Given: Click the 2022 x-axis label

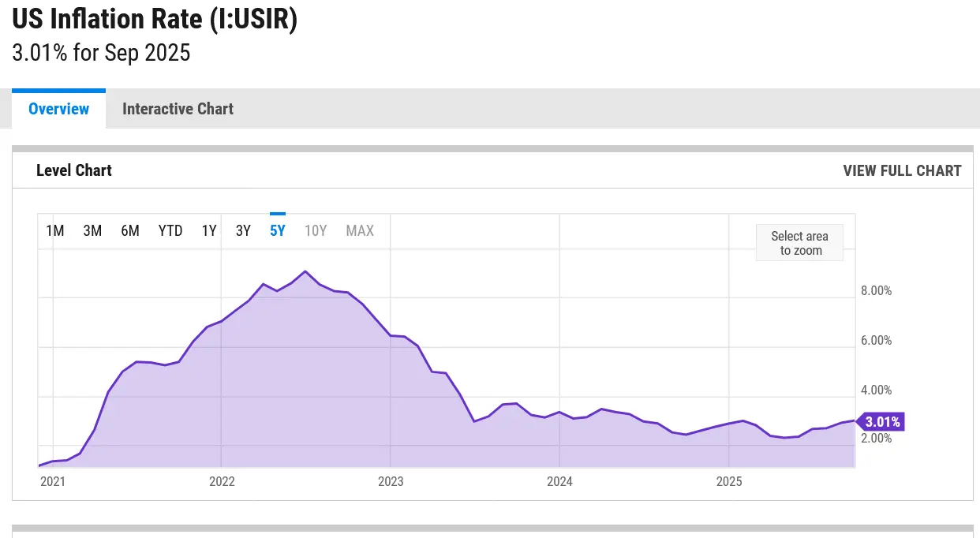Looking at the screenshot, I should (x=222, y=481).
